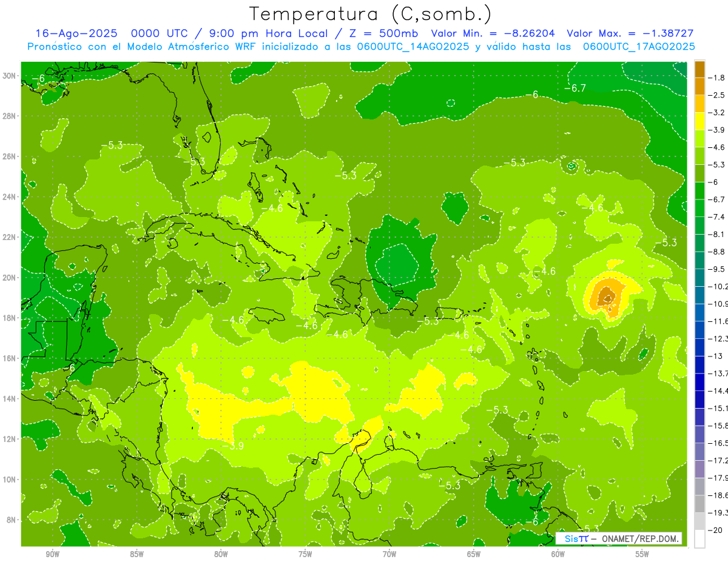Screen dimensions: 728x562
Task: Click the "-15.1" legend value
Action: (x=719, y=408)
